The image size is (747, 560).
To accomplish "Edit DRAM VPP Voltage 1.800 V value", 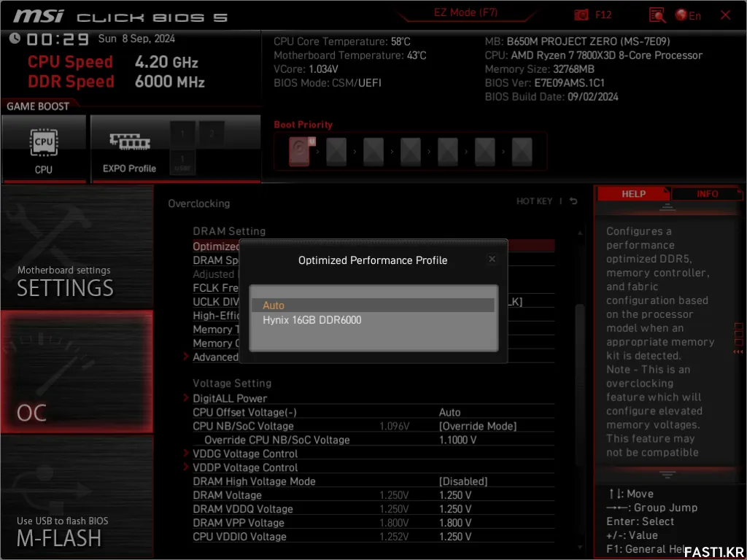I will 455,523.
